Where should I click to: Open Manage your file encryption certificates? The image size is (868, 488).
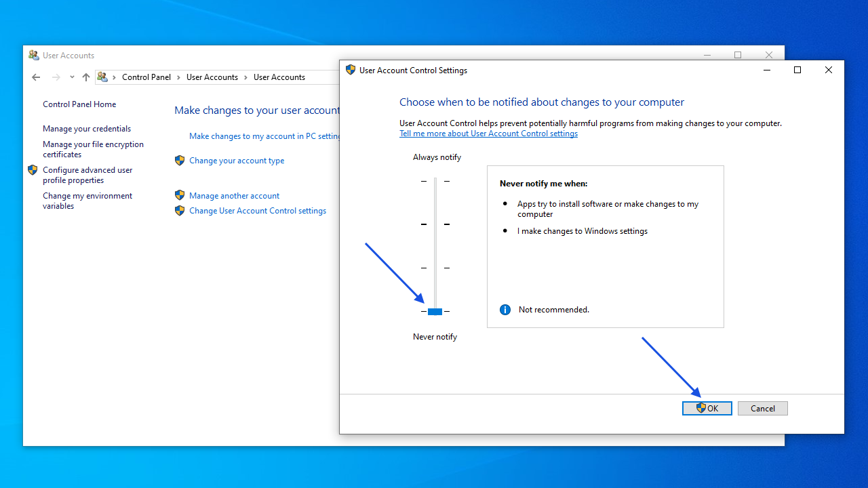coord(93,149)
